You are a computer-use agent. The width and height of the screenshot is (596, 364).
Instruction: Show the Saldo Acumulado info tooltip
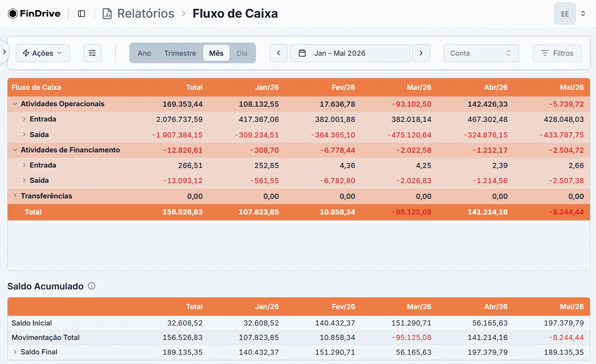[x=92, y=286]
